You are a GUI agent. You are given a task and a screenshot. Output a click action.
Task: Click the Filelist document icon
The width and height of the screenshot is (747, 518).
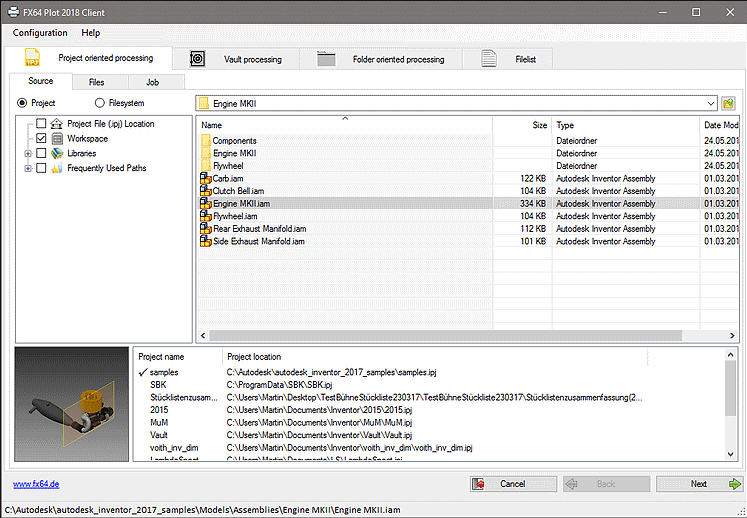[x=489, y=59]
